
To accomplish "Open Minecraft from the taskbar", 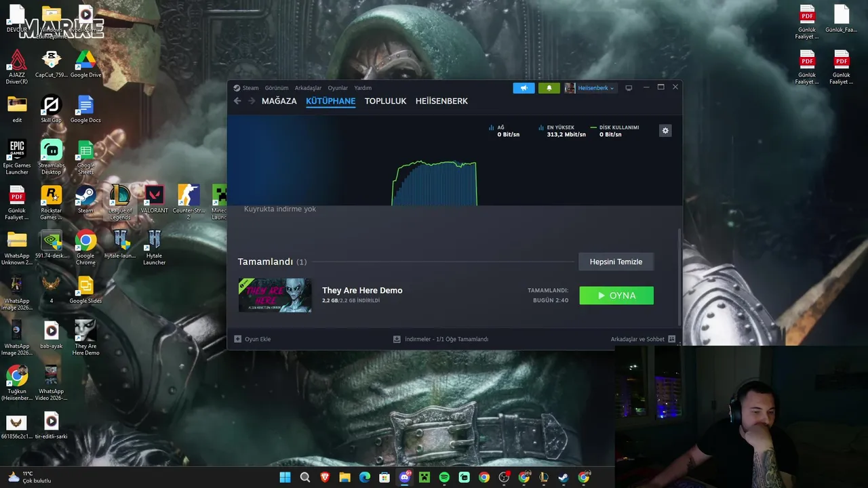I will [x=425, y=477].
